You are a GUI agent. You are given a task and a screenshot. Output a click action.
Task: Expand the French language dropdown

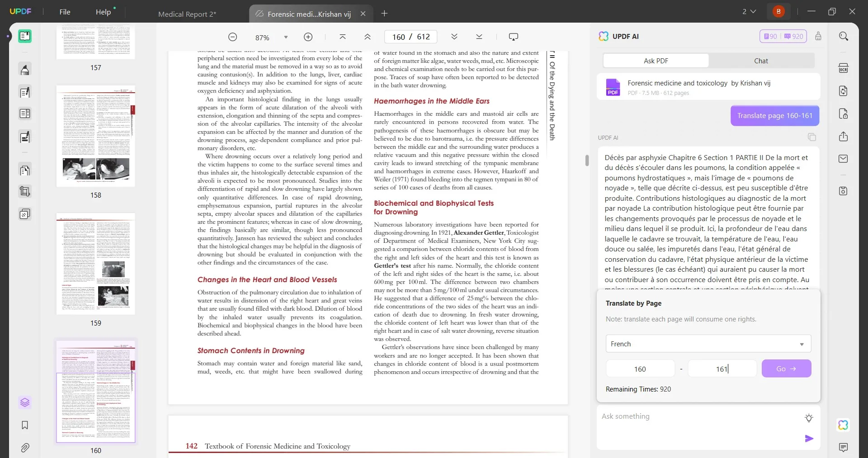(x=708, y=344)
